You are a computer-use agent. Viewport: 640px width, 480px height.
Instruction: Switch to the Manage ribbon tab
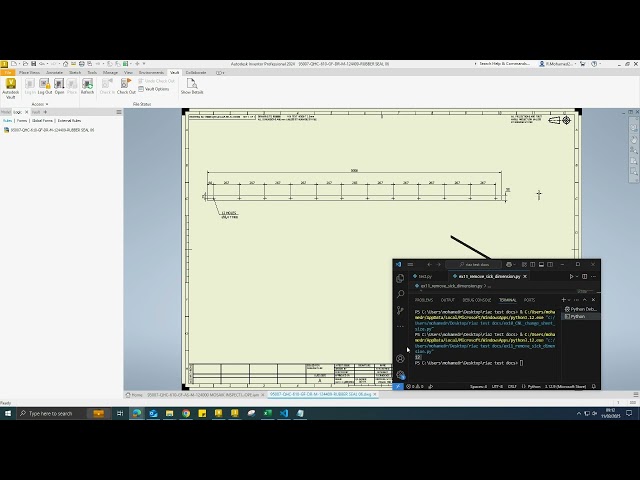click(x=110, y=72)
